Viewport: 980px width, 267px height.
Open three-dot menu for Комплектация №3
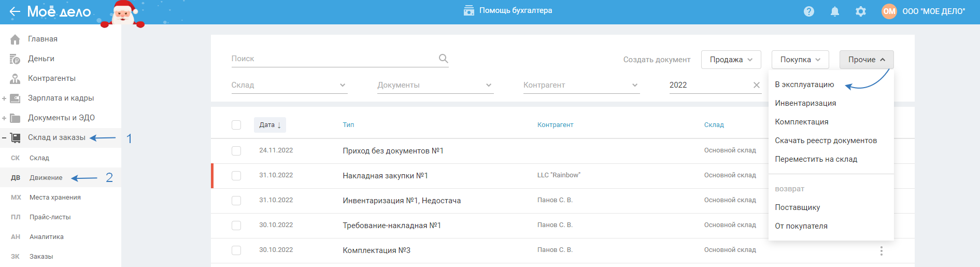(x=881, y=251)
